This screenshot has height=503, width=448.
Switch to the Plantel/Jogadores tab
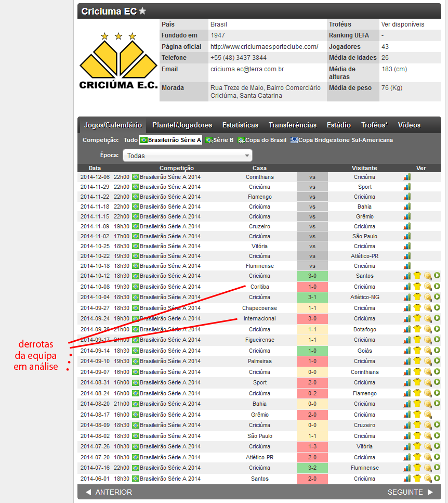tap(182, 125)
